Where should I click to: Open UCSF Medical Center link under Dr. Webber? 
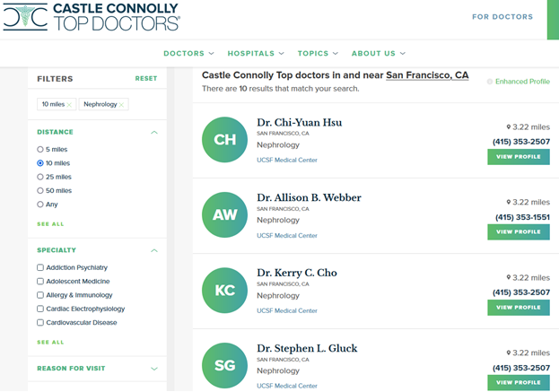(287, 236)
